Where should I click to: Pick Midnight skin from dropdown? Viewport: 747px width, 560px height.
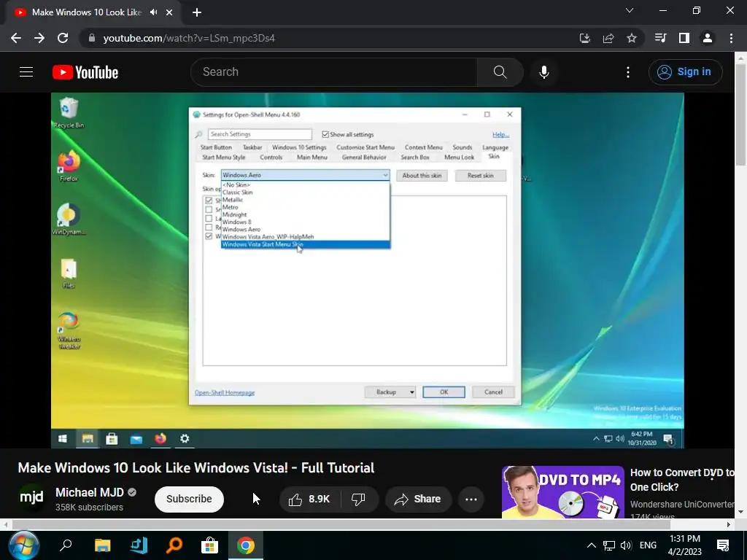306,215
